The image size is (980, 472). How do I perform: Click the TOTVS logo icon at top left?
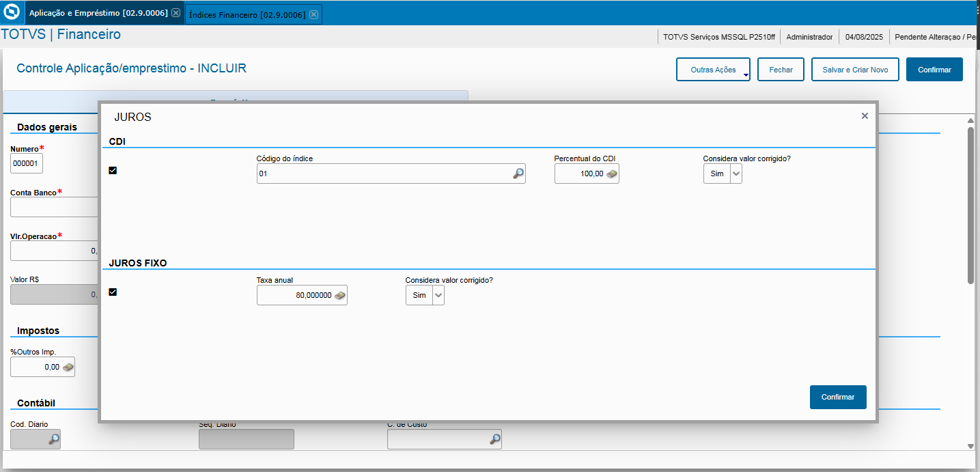[12, 12]
